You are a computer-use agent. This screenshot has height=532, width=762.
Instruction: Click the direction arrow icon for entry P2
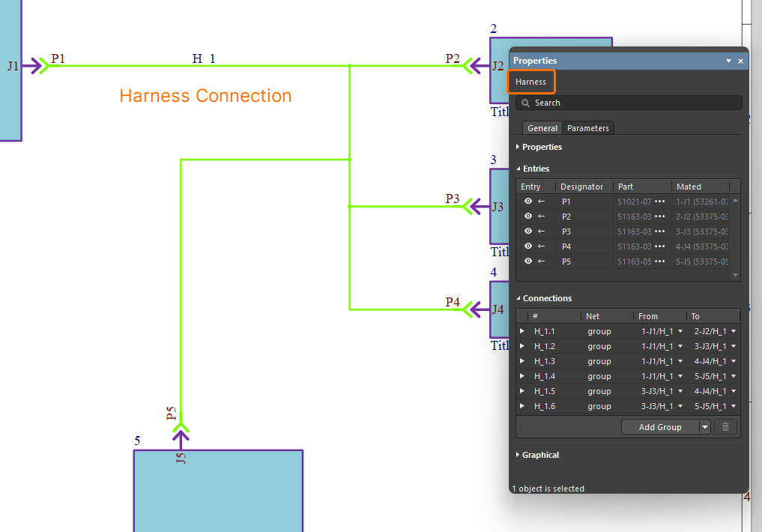(541, 217)
